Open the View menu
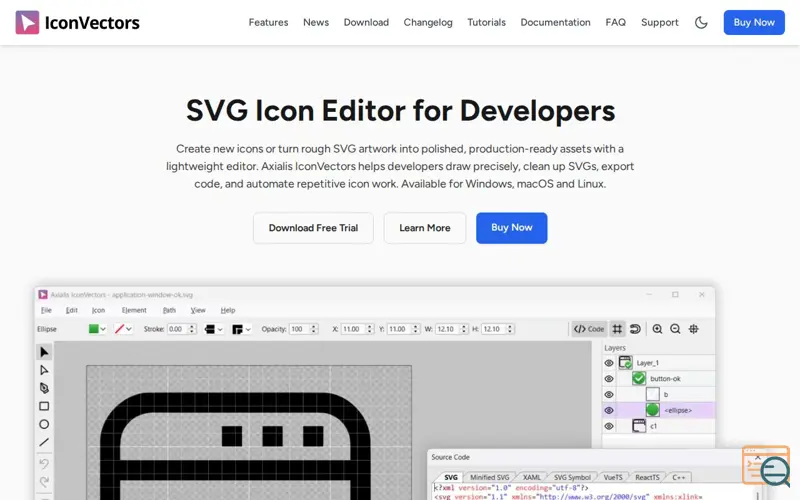This screenshot has width=800, height=500. pos(198,310)
